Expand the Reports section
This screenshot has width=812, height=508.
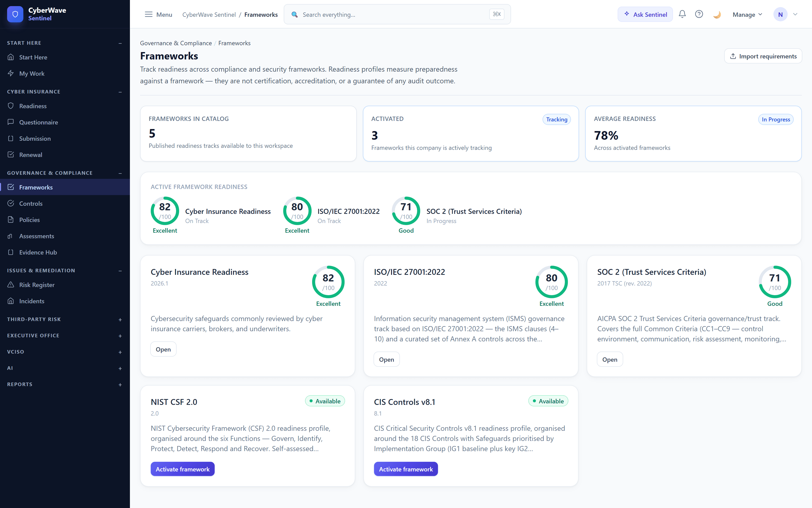tap(120, 384)
